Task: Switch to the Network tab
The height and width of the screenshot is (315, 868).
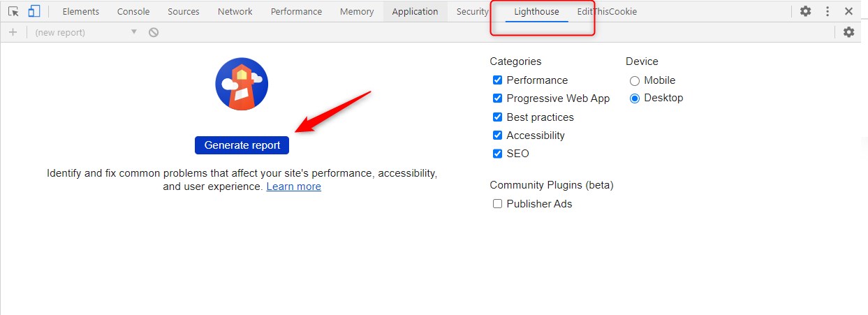Action: pyautogui.click(x=235, y=12)
